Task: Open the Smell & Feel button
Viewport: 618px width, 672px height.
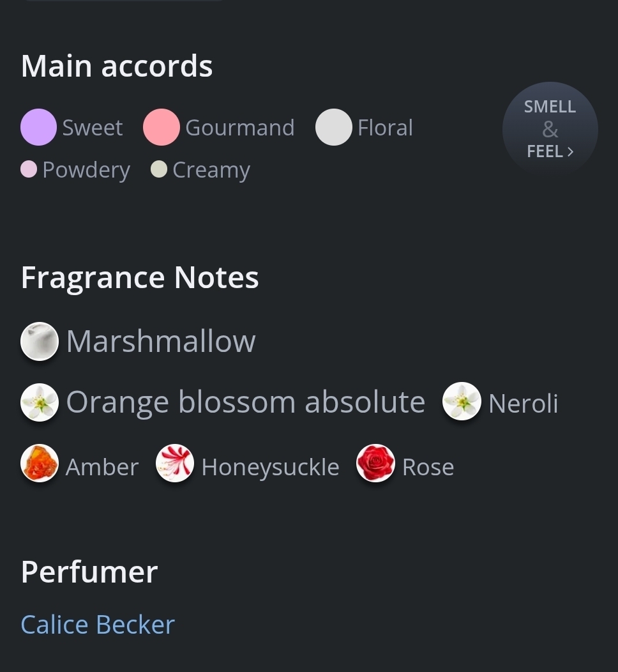Action: pyautogui.click(x=550, y=129)
